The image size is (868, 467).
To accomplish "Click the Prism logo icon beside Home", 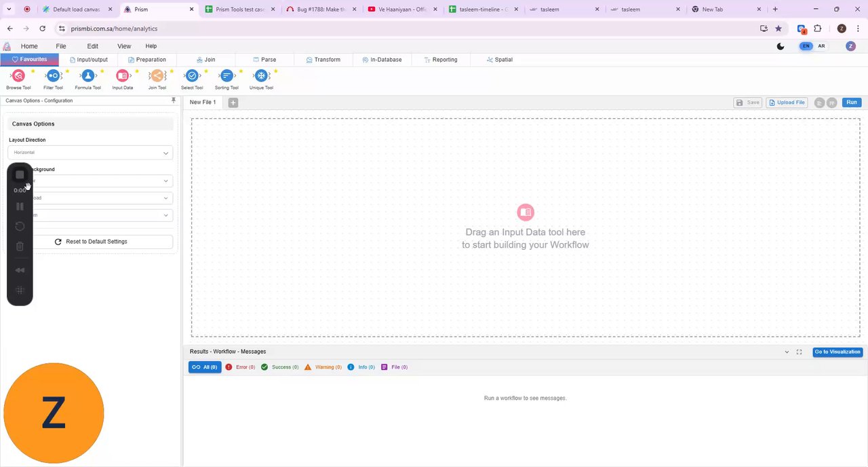I will tap(7, 46).
